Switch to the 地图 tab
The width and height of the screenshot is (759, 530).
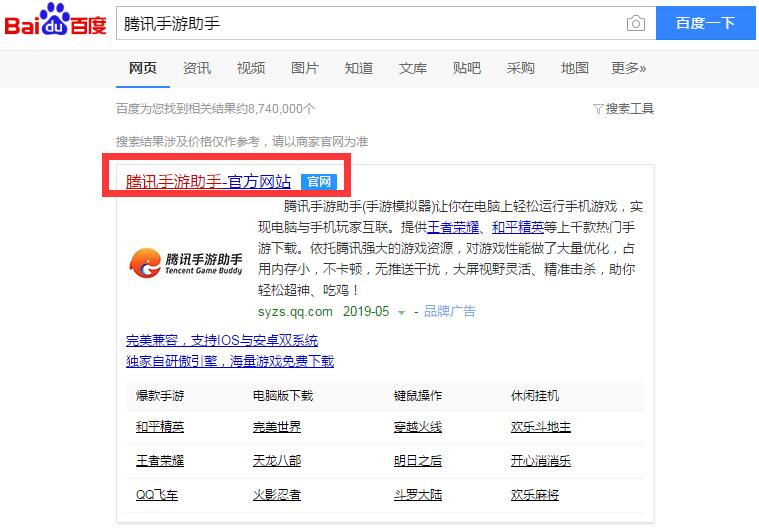(575, 68)
